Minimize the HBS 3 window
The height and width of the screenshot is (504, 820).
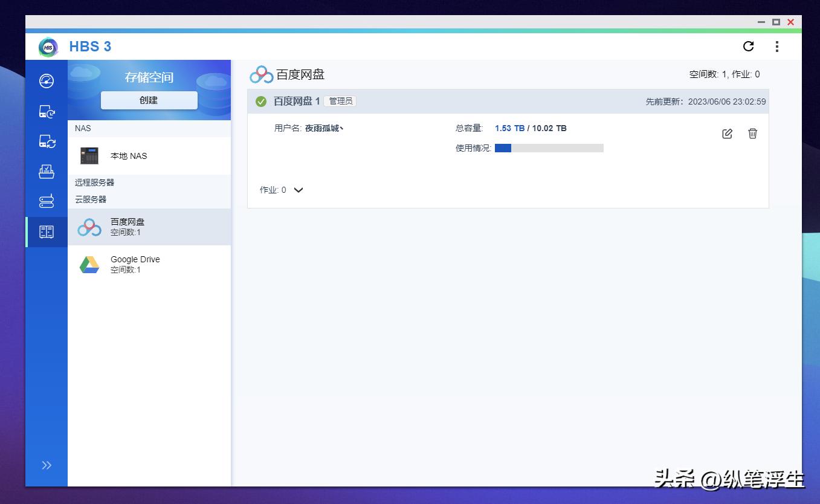point(762,22)
